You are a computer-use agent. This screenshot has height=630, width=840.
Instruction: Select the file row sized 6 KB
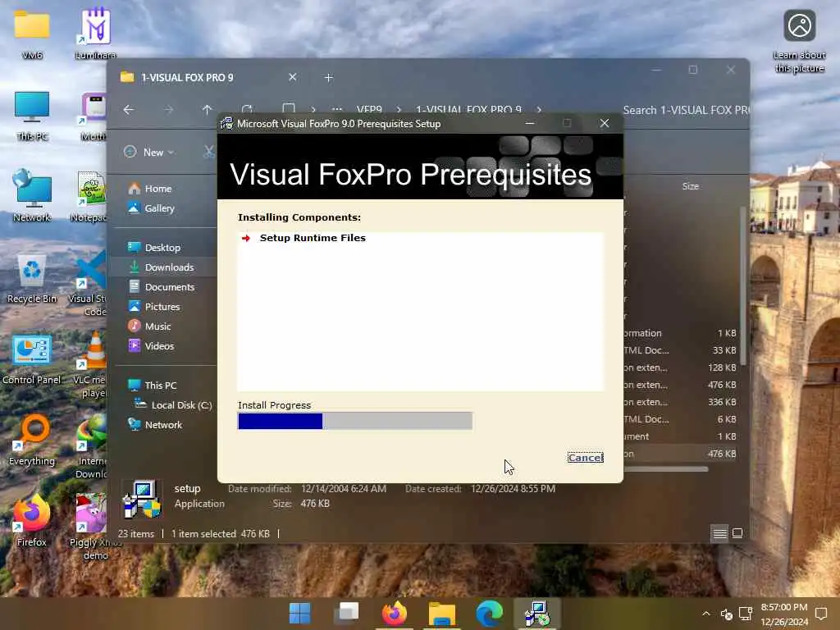click(x=681, y=419)
